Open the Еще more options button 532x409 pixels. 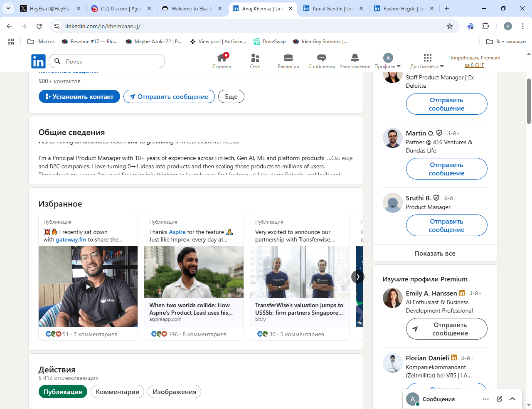pyautogui.click(x=231, y=96)
